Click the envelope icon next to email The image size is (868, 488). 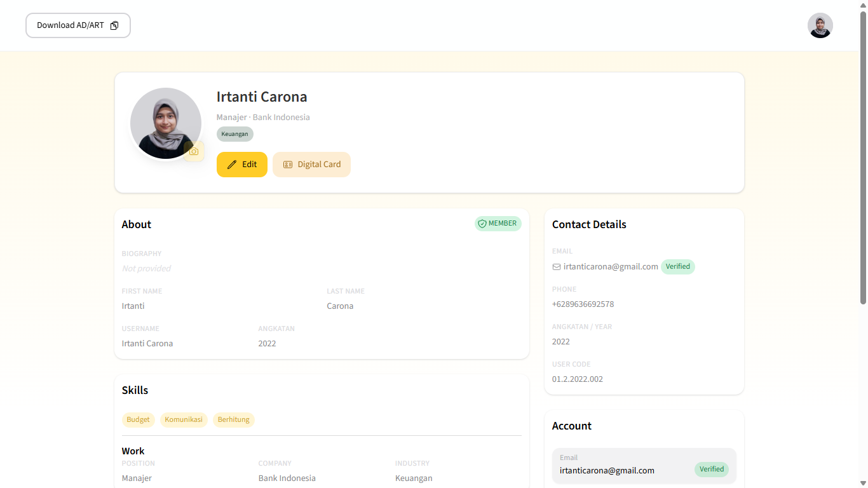(x=557, y=267)
